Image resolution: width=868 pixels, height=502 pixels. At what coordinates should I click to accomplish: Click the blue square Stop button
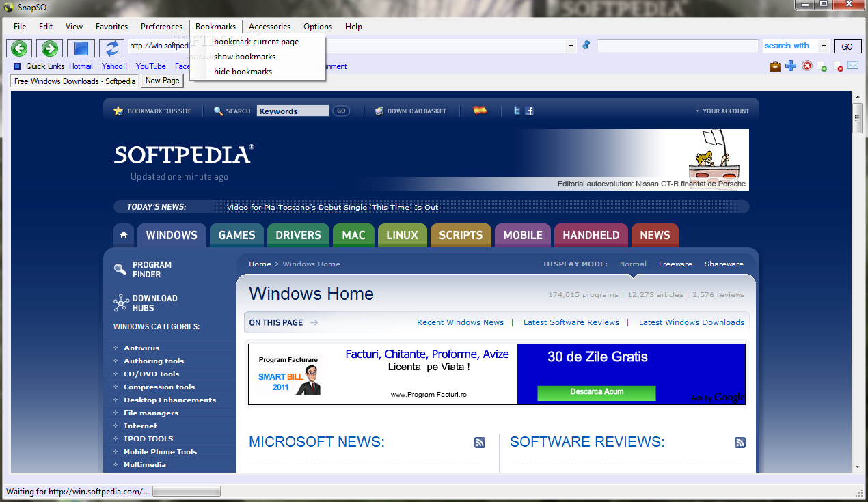pyautogui.click(x=81, y=48)
